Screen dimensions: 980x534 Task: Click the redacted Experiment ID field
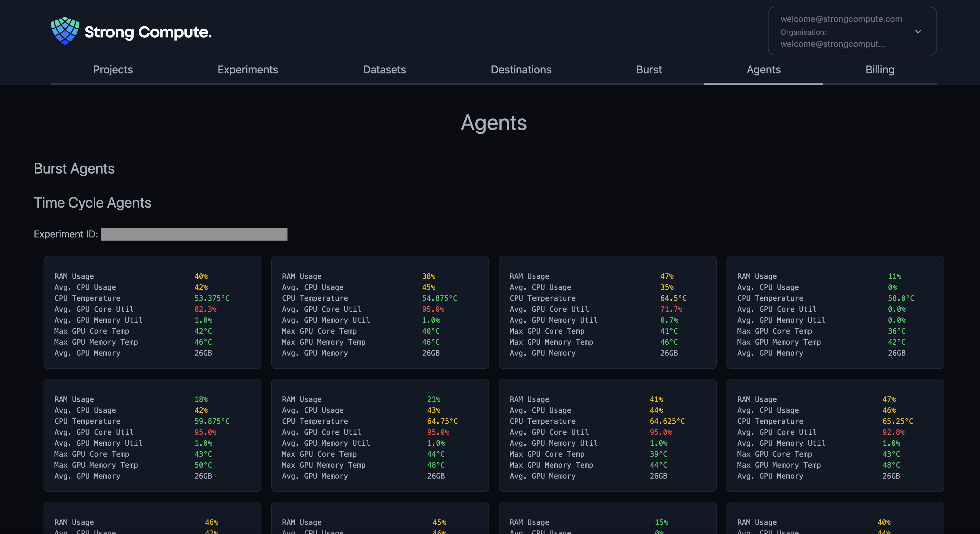(194, 234)
